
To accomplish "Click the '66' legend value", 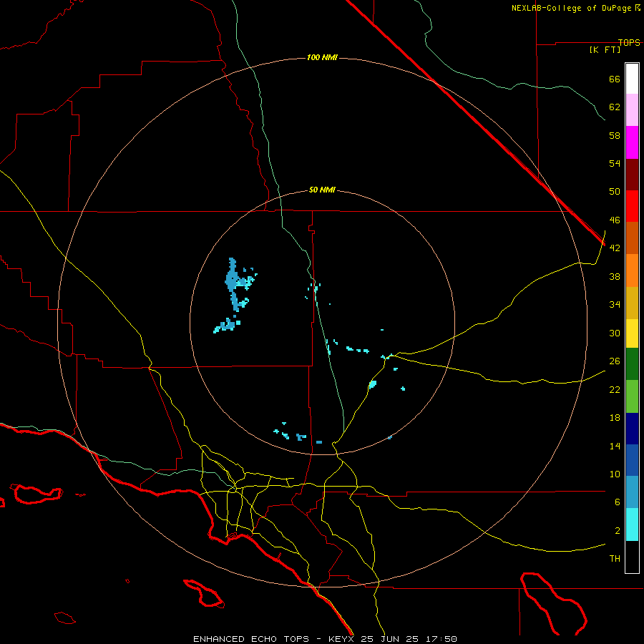I will coord(615,79).
